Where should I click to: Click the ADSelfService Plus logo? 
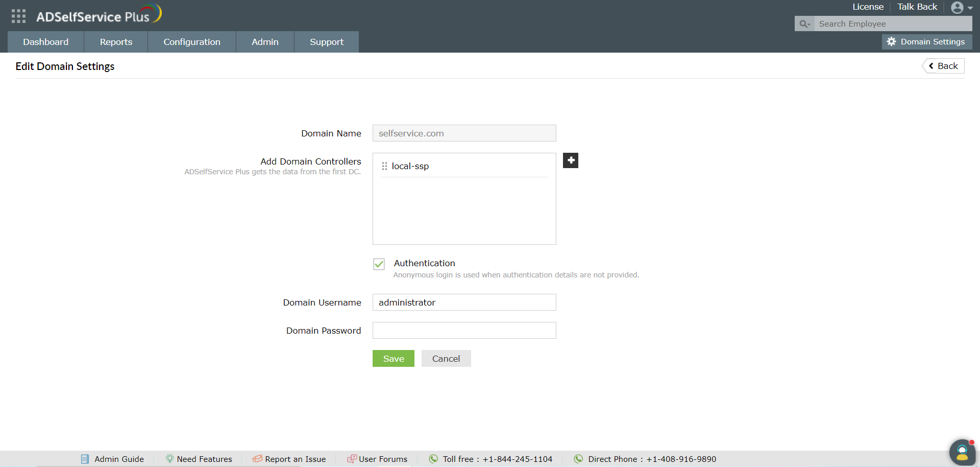[x=99, y=14]
